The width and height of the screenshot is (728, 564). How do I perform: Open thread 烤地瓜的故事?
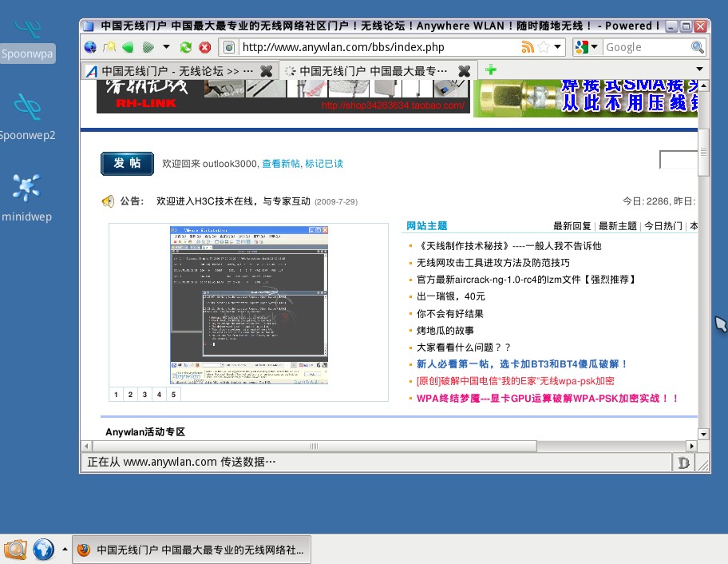click(445, 330)
